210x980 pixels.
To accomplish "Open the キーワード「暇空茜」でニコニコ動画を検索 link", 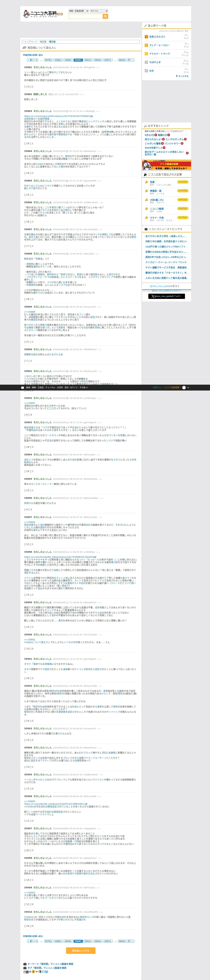I will 50,964.
